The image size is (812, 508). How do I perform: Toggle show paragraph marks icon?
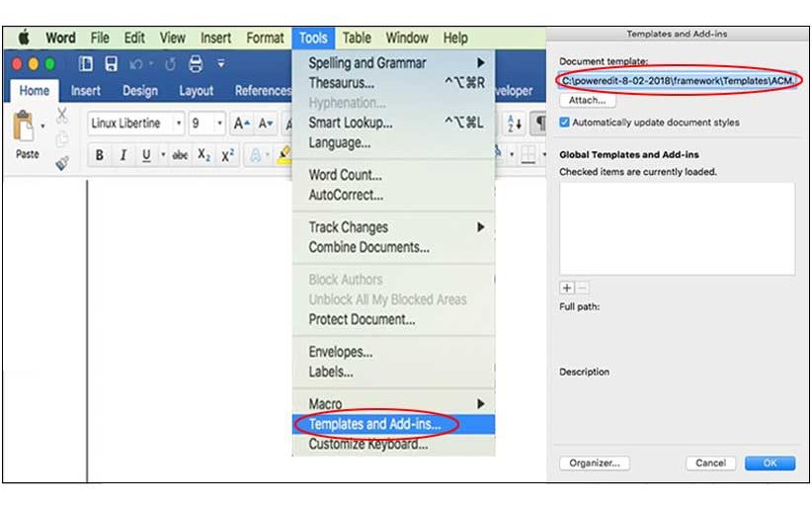click(x=539, y=124)
